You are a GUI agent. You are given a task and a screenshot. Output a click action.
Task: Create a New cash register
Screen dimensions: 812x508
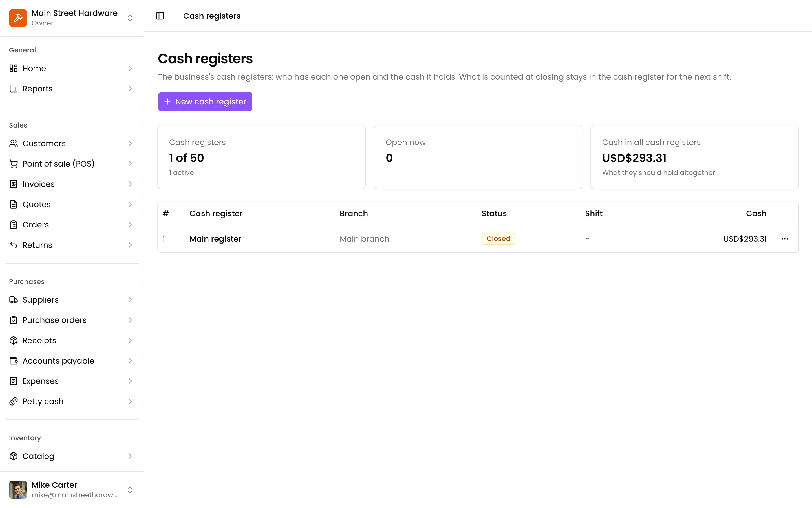tap(205, 102)
